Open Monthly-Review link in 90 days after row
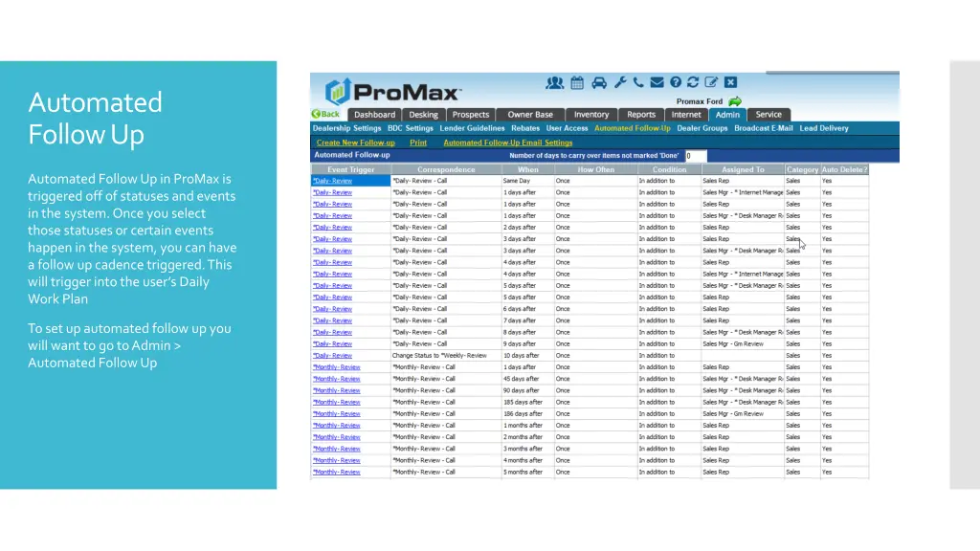The width and height of the screenshot is (980, 551). coord(337,391)
